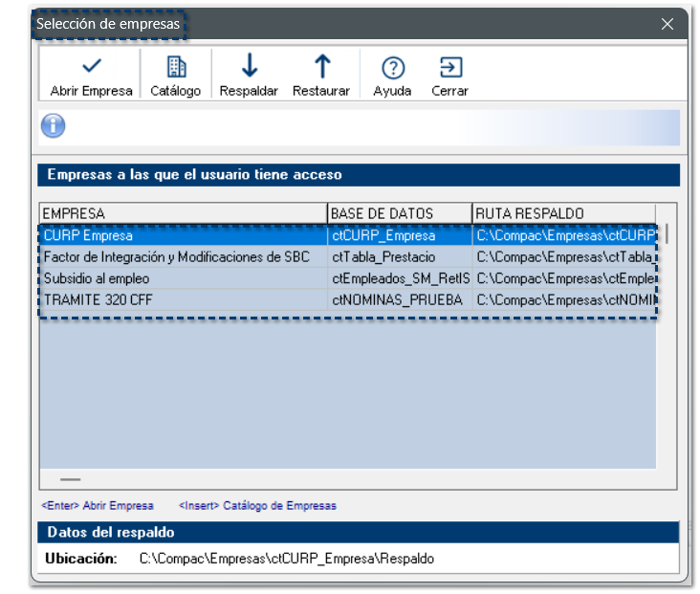Image resolution: width=700 pixels, height=594 pixels.
Task: Open Ayuda question mark icon
Action: (392, 67)
